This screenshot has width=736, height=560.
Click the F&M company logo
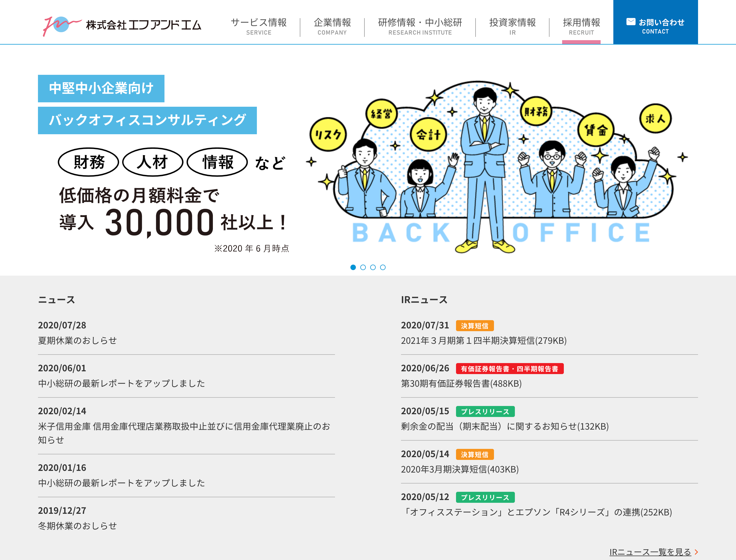122,25
